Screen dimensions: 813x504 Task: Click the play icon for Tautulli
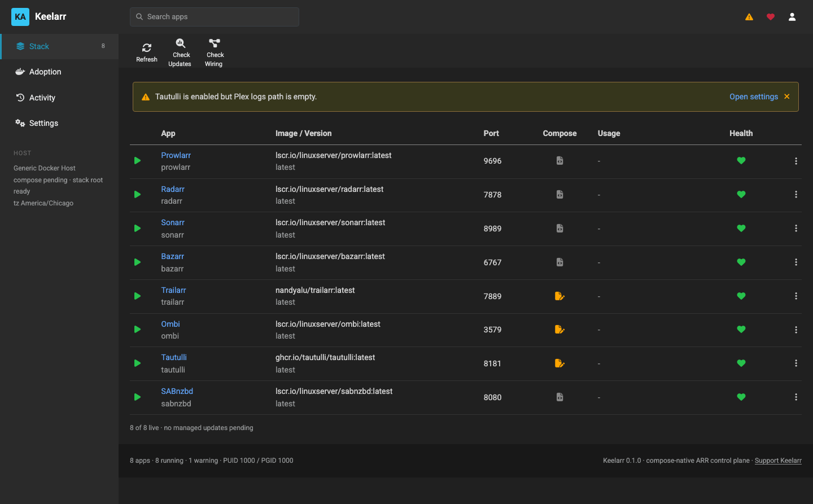[x=137, y=363]
